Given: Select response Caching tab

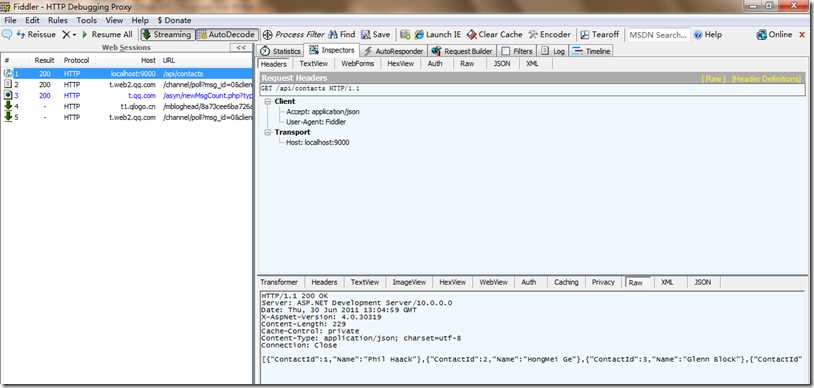Looking at the screenshot, I should point(566,282).
